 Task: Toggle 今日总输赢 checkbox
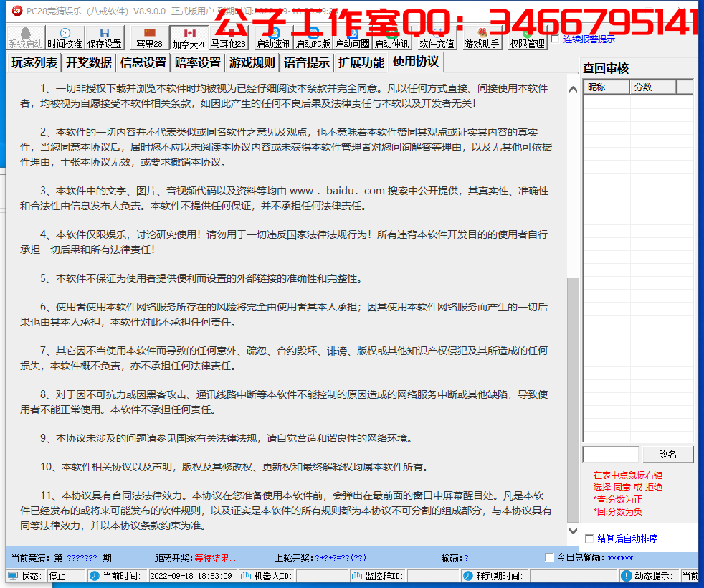point(548,557)
